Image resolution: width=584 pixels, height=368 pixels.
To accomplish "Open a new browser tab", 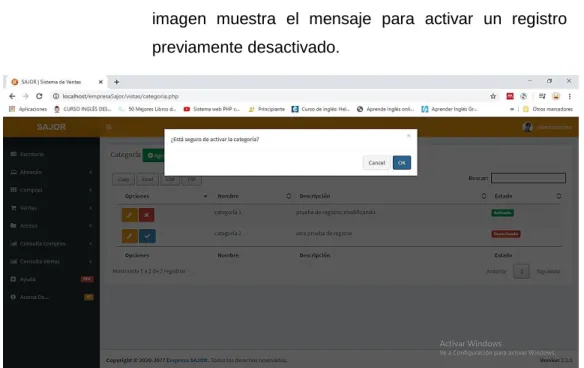I will tap(117, 82).
